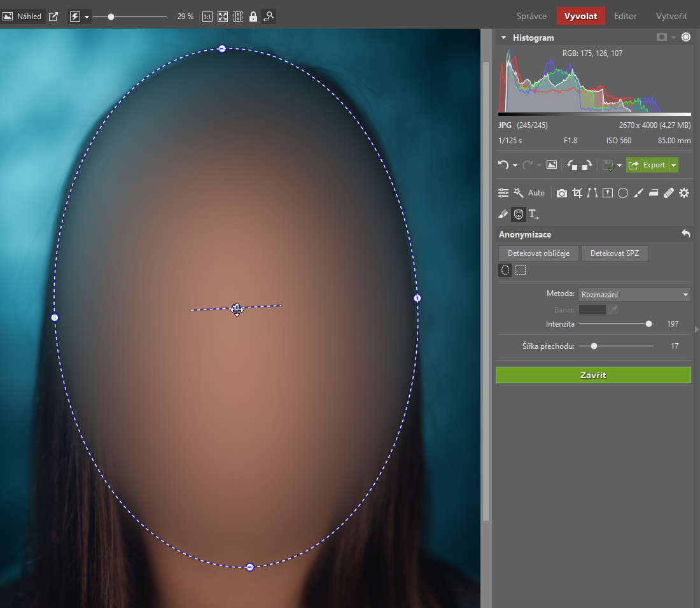The height and width of the screenshot is (608, 700).
Task: Switch to the Vytvořit tab
Action: pyautogui.click(x=671, y=16)
